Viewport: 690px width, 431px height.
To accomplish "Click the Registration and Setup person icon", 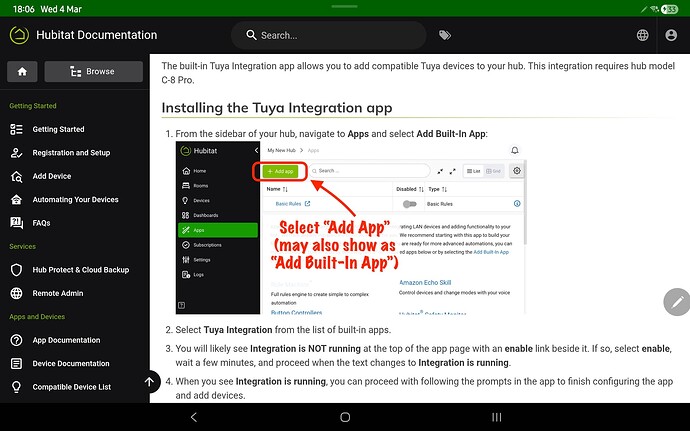I will pos(16,153).
